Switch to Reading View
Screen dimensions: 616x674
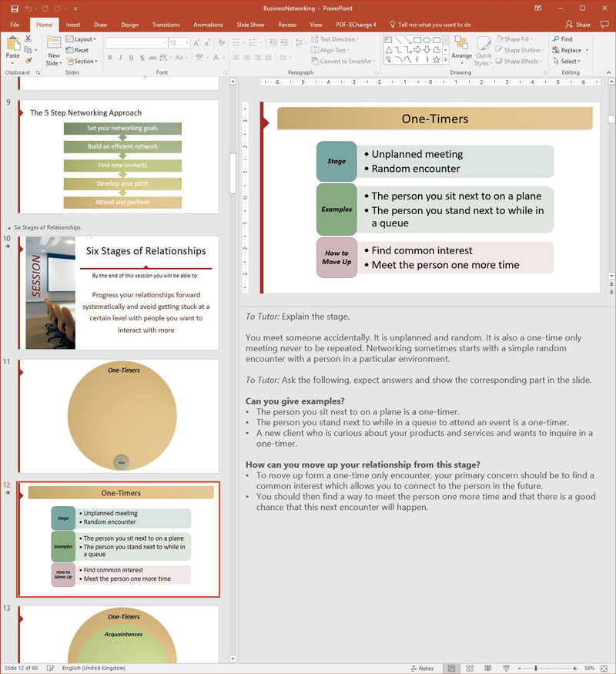coord(488,668)
